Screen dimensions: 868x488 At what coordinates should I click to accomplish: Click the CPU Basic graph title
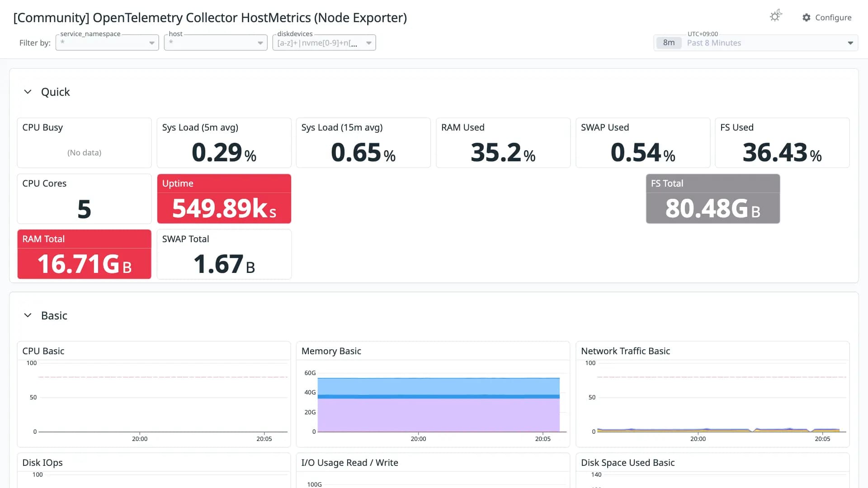(x=43, y=351)
